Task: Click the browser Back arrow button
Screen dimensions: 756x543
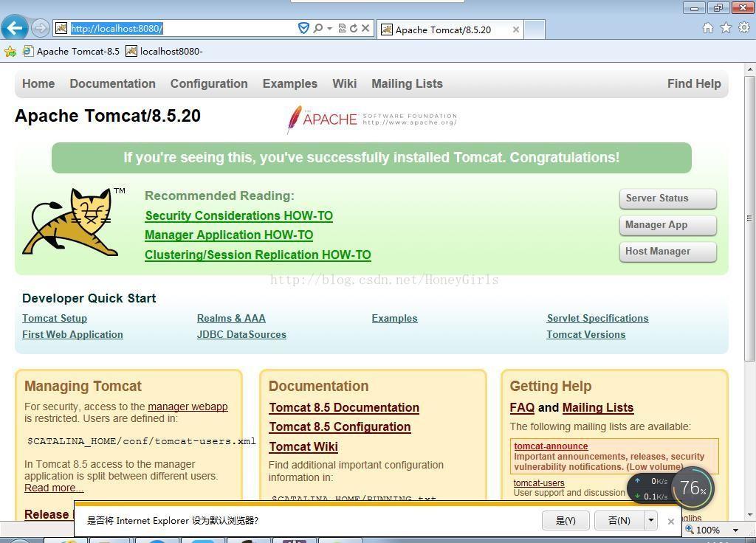Action: (14, 29)
